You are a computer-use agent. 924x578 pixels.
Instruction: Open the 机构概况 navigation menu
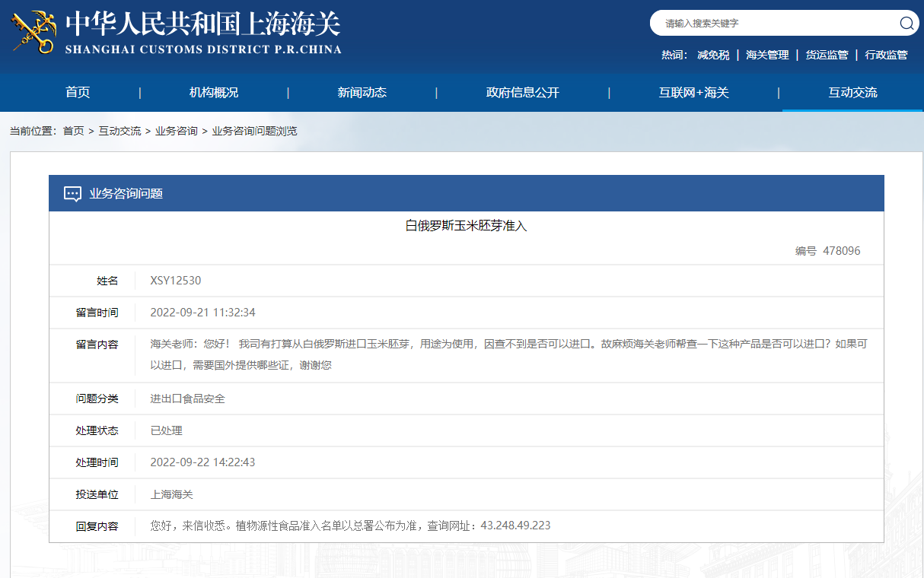click(x=214, y=93)
